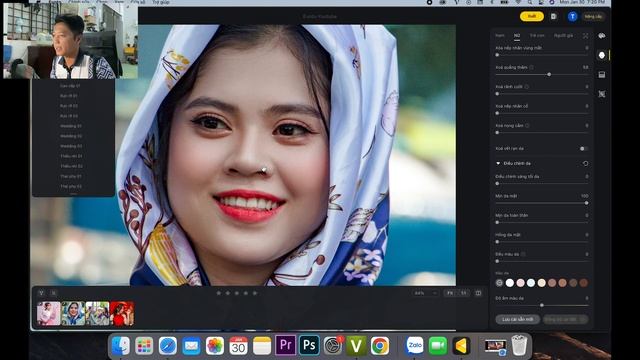This screenshot has height=360, width=640.
Task: Pick the cream skin color swatch
Action: (542, 282)
